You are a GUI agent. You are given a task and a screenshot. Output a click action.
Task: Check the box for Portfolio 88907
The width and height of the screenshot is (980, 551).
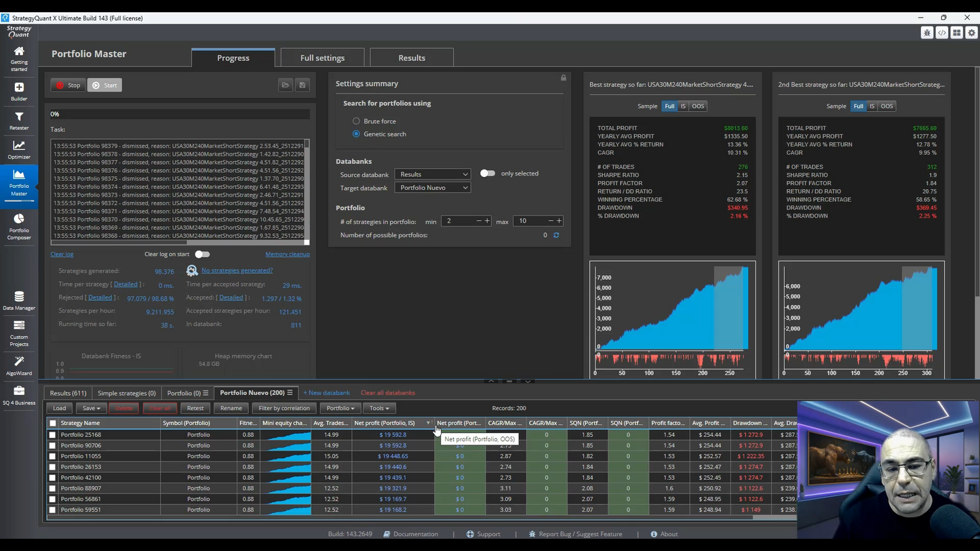point(52,489)
